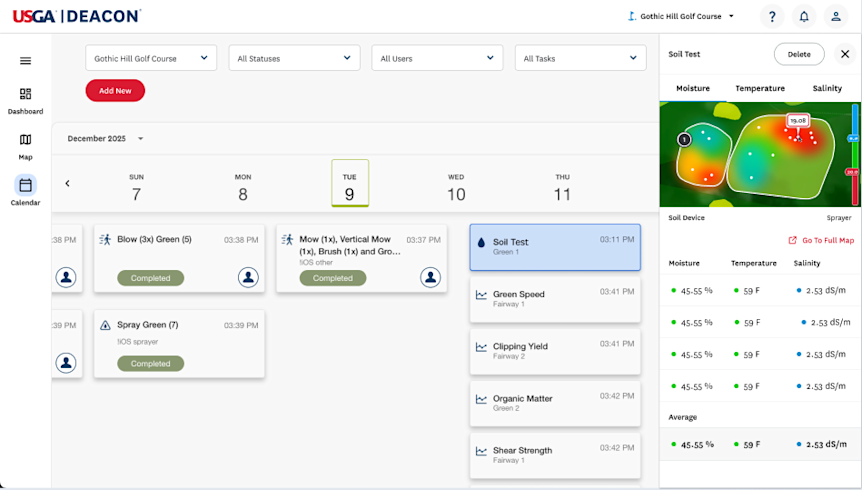The height and width of the screenshot is (490, 862).
Task: Select Thursday 11 in calendar
Action: [x=562, y=188]
